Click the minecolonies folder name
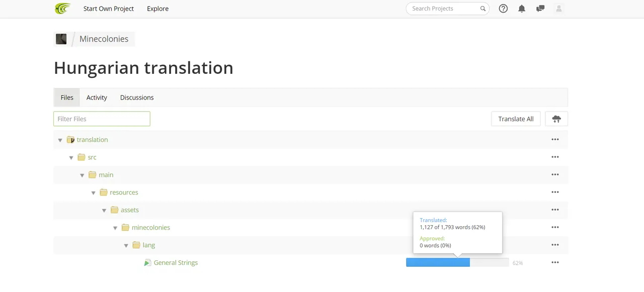 151,228
